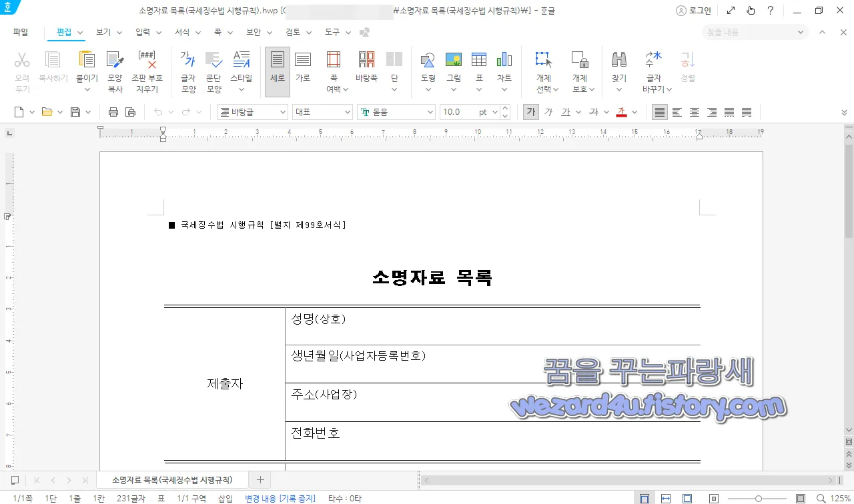Click the 붙이기 (paste) clipboard icon

[87, 60]
